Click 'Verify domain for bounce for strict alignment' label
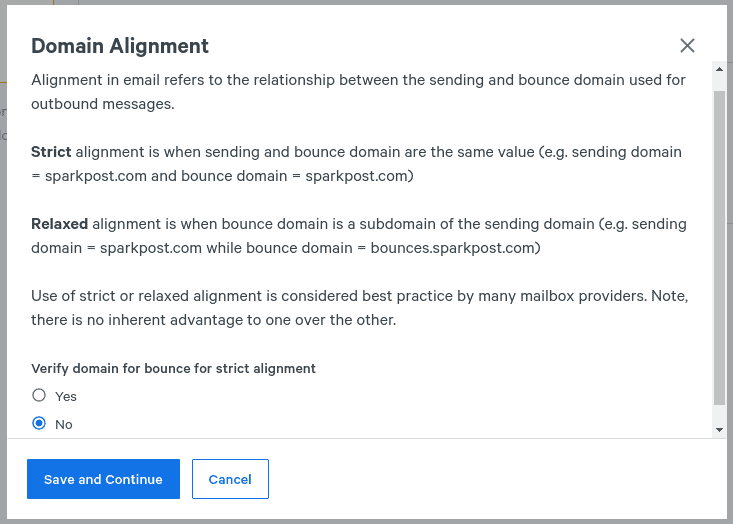Image resolution: width=733 pixels, height=524 pixels. [x=173, y=368]
